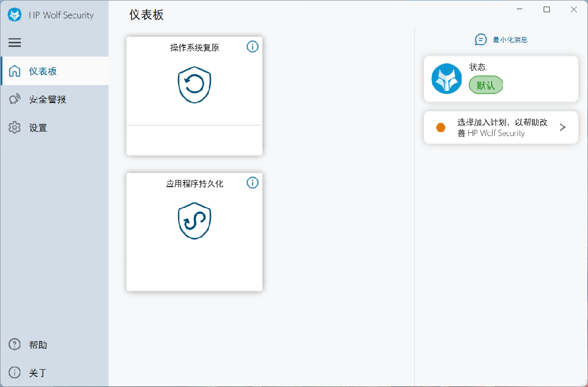This screenshot has height=387, width=588.
Task: Click the 关于 about info icon
Action: click(x=15, y=372)
